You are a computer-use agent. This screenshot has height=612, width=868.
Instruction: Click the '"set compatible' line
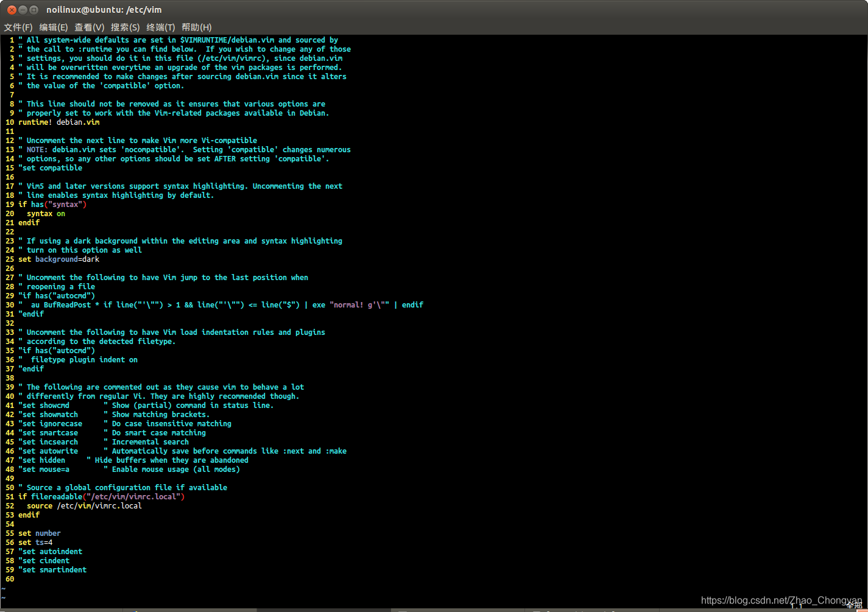coord(50,168)
